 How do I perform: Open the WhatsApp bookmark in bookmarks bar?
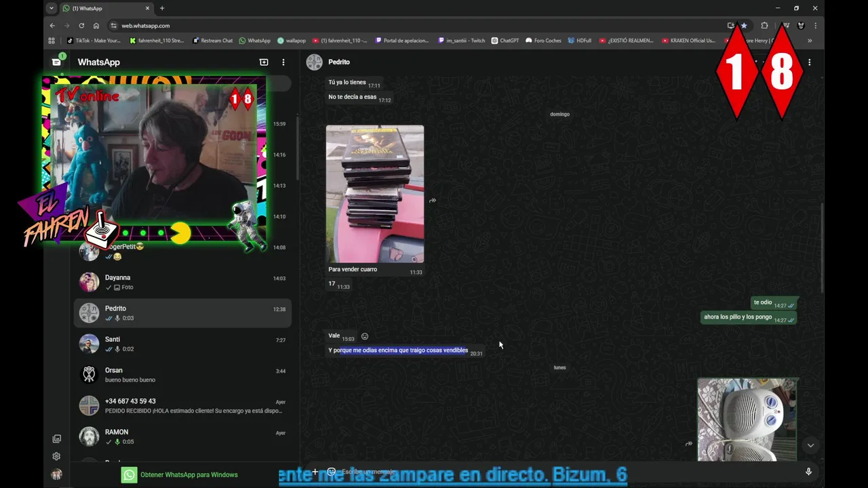coord(255,41)
